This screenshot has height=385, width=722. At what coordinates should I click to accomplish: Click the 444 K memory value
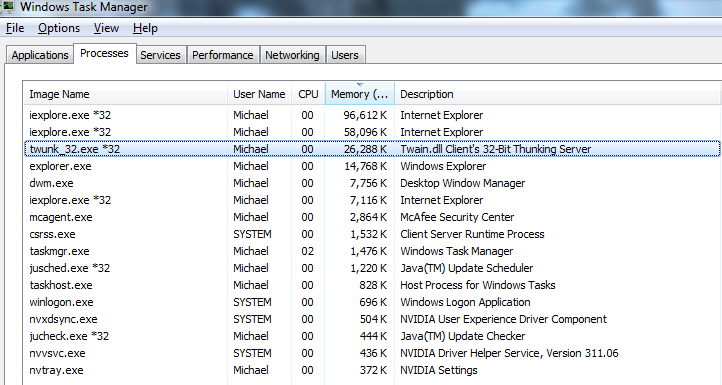click(x=373, y=336)
